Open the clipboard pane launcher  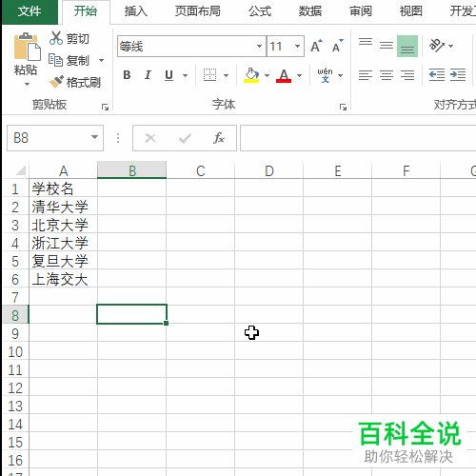coord(105,108)
